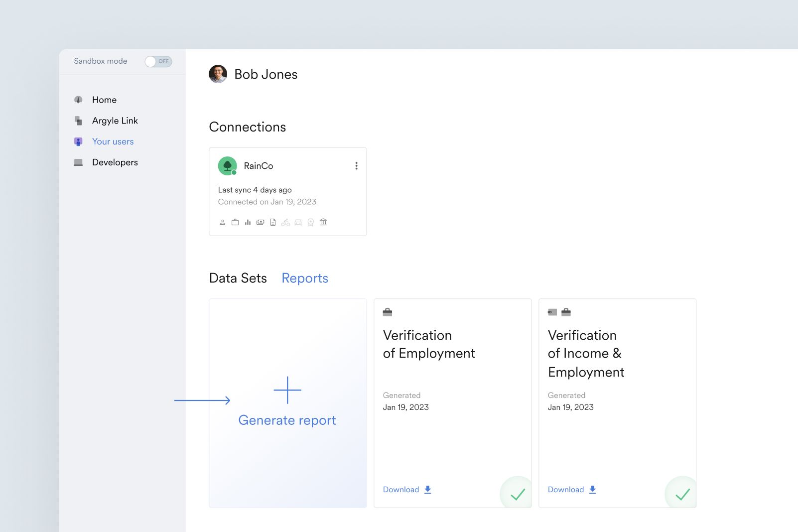Image resolution: width=798 pixels, height=532 pixels.
Task: Click the cash payouts icon in RainCo card
Action: click(x=260, y=222)
